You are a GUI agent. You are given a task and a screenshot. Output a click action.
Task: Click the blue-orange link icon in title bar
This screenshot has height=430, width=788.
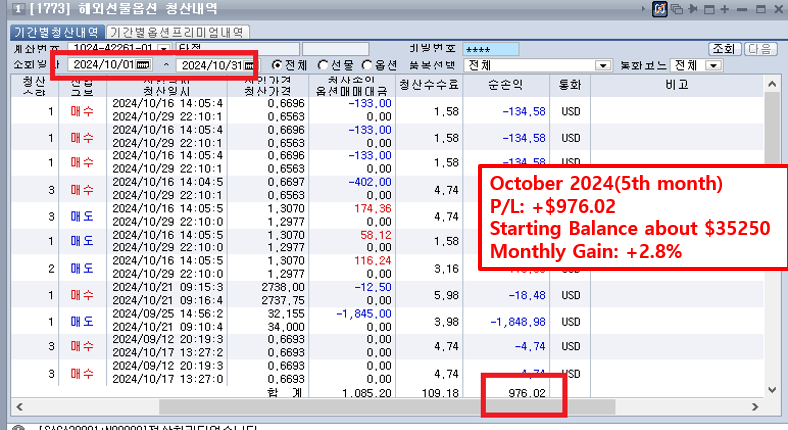pyautogui.click(x=660, y=9)
